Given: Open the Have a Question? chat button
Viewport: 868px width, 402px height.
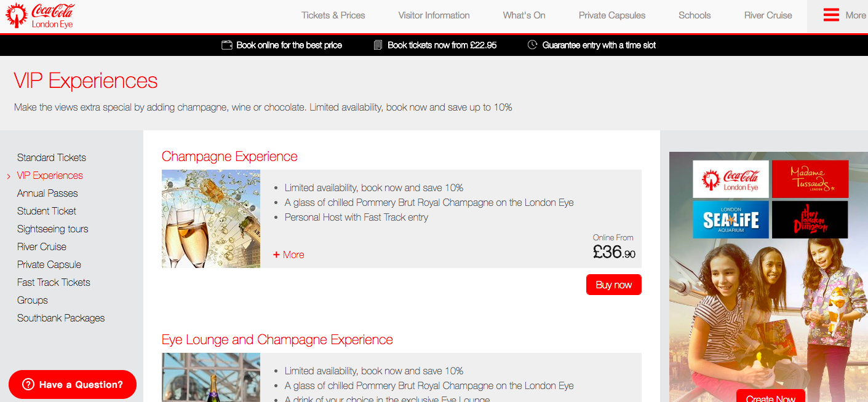Looking at the screenshot, I should point(73,385).
